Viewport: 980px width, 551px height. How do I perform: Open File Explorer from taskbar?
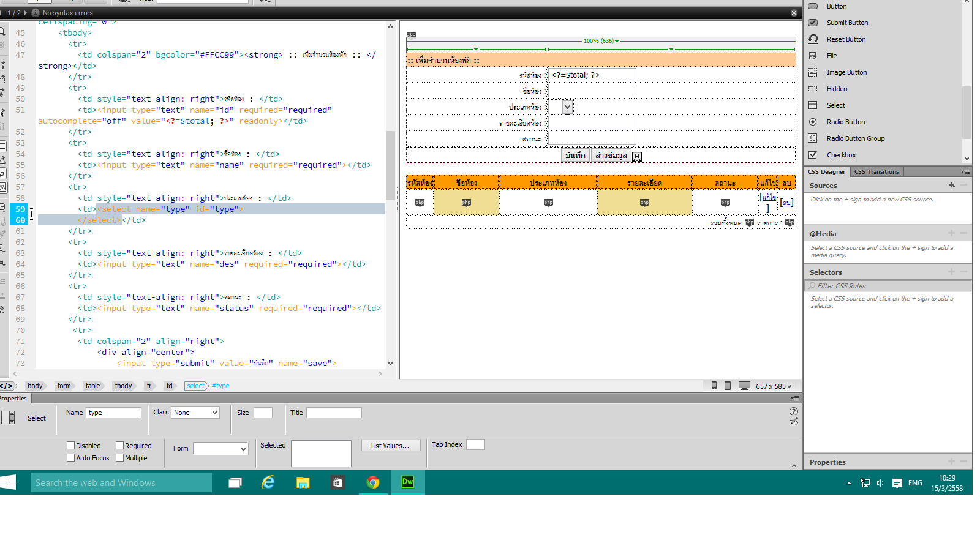point(303,482)
